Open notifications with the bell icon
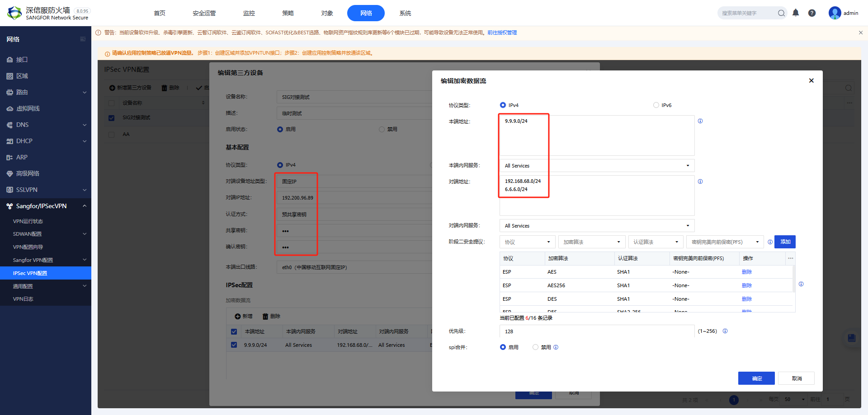868x415 pixels. [x=796, y=13]
